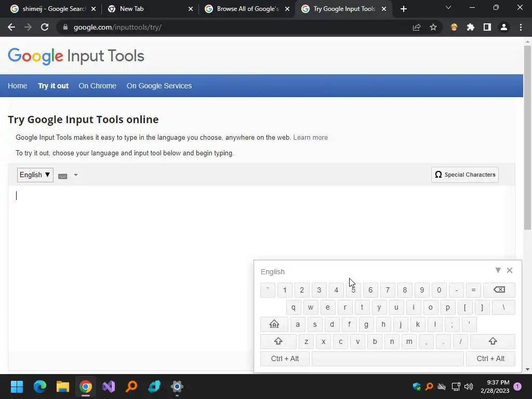Image resolution: width=532 pixels, height=399 pixels.
Task: Click the m key on virtual keyboard
Action: 409,341
